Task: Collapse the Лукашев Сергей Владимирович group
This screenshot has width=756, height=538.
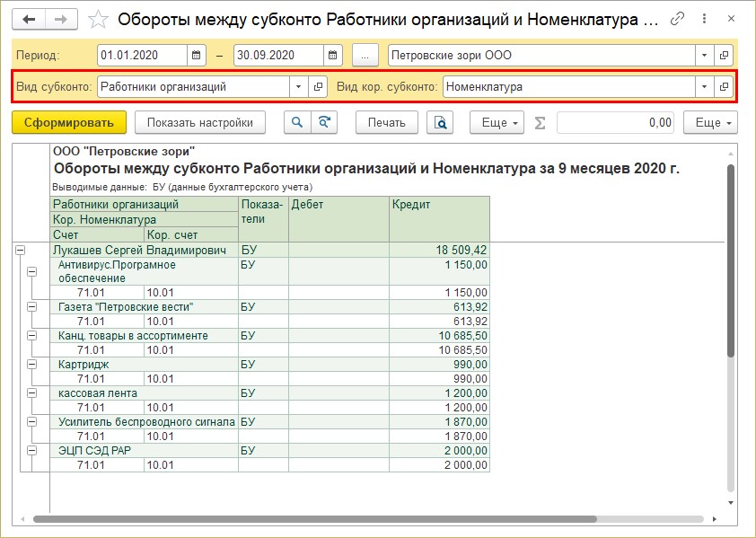Action: [20, 251]
